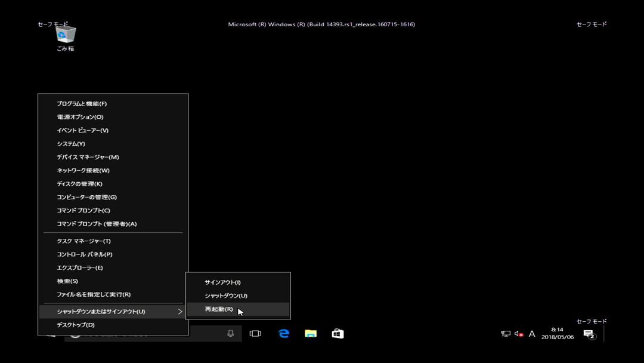The width and height of the screenshot is (644, 363).
Task: Open the Action Center notification icon
Action: point(589,334)
